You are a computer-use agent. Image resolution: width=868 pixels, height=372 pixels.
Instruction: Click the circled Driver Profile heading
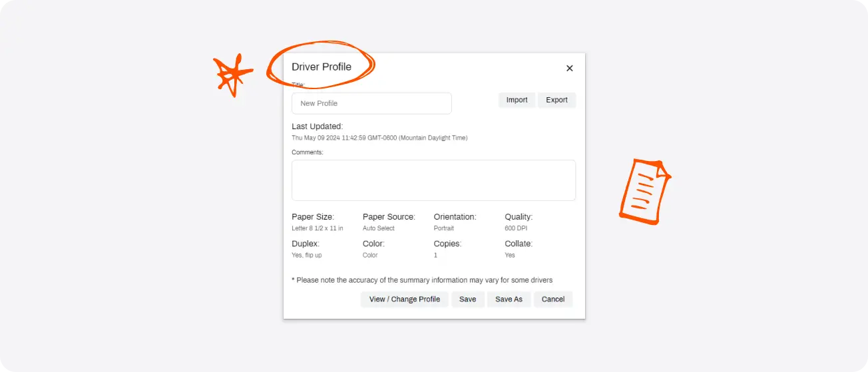tap(322, 67)
